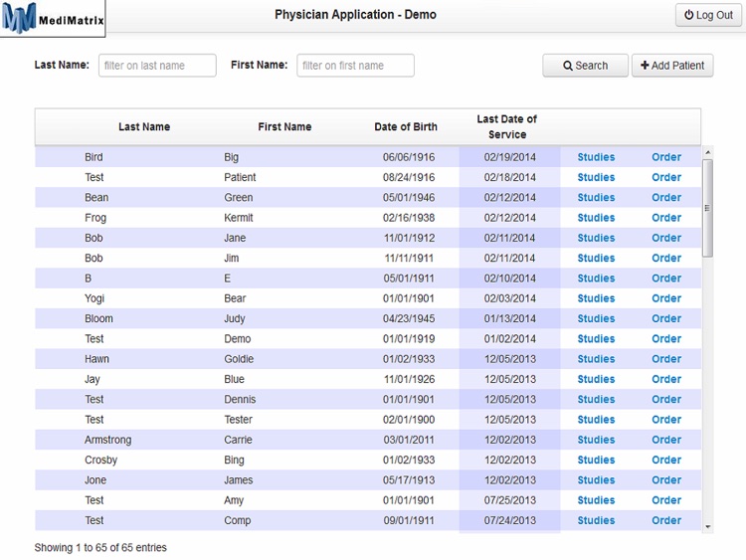
Task: Select the first name 'Kermit' cell
Action: point(239,218)
